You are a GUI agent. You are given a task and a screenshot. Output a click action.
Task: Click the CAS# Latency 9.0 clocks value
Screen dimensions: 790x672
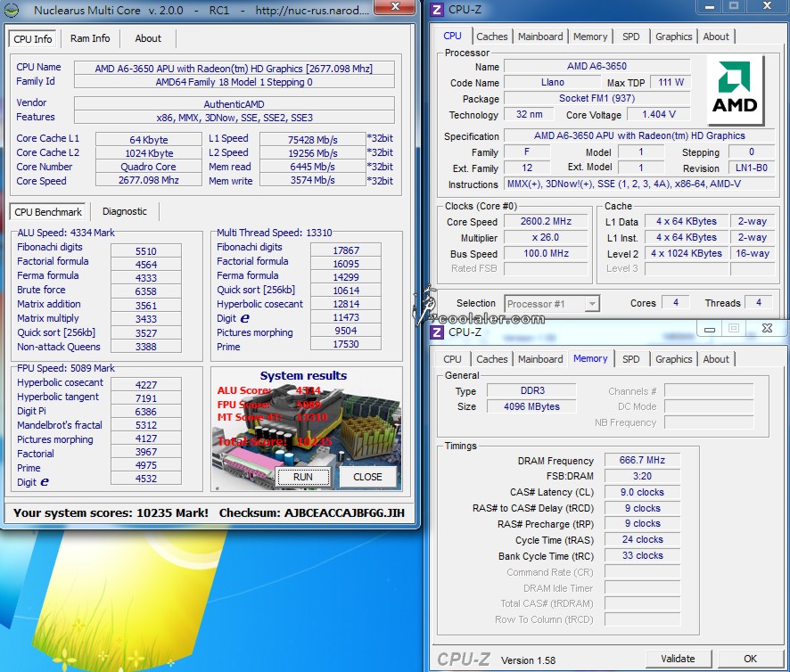[642, 492]
